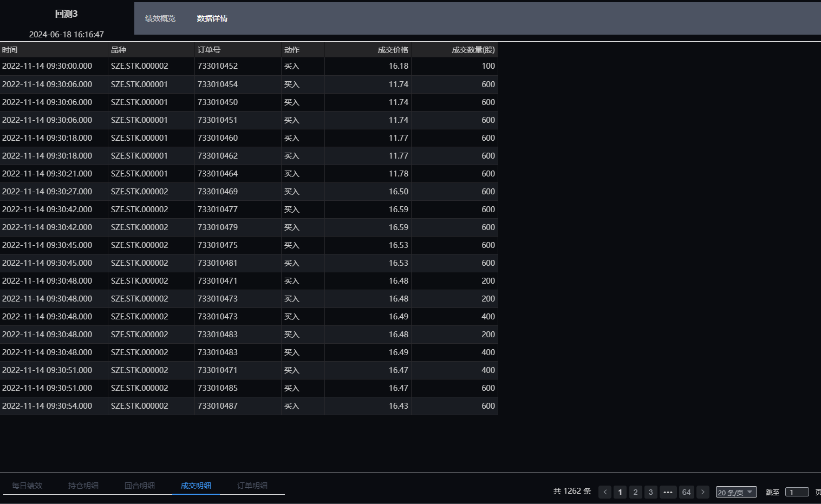Click the 成交数量(股) column header
Viewport: 821px width, 504px height.
(x=473, y=50)
